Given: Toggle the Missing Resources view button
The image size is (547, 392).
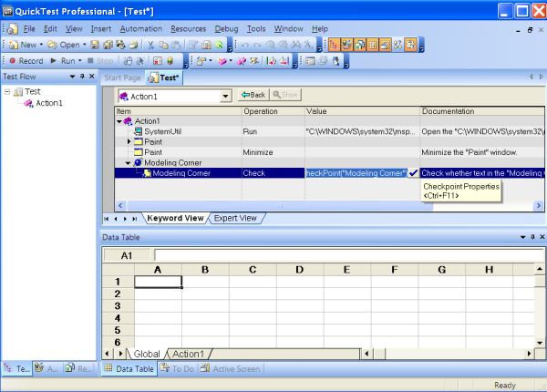Looking at the screenshot, I should [398, 45].
